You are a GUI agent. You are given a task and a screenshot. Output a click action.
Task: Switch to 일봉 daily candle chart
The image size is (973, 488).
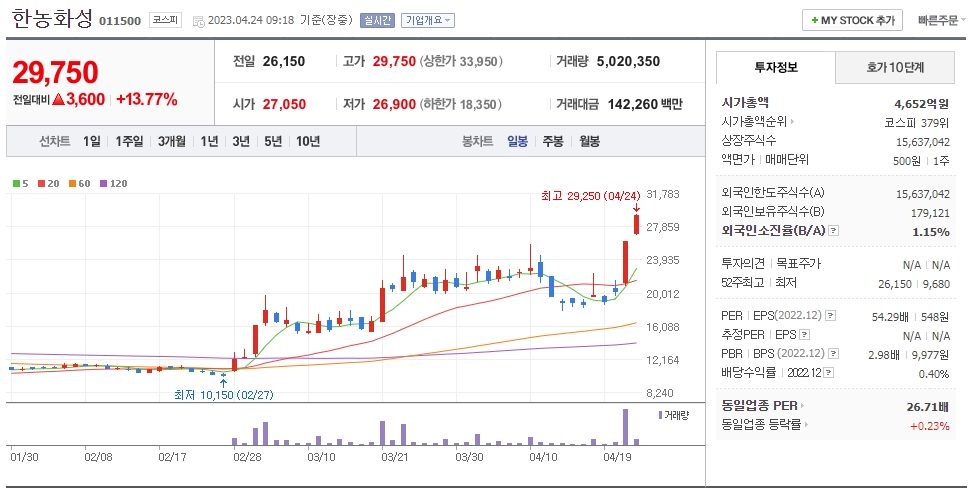click(x=517, y=142)
